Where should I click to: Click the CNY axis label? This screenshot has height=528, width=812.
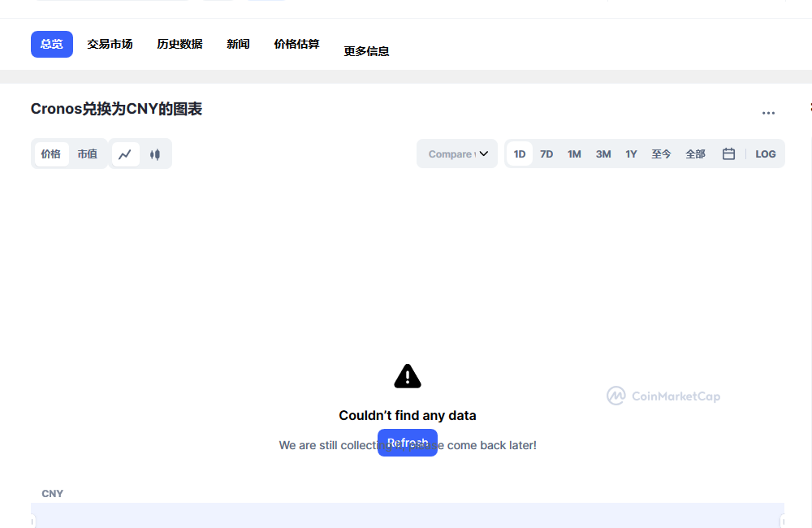click(x=52, y=494)
